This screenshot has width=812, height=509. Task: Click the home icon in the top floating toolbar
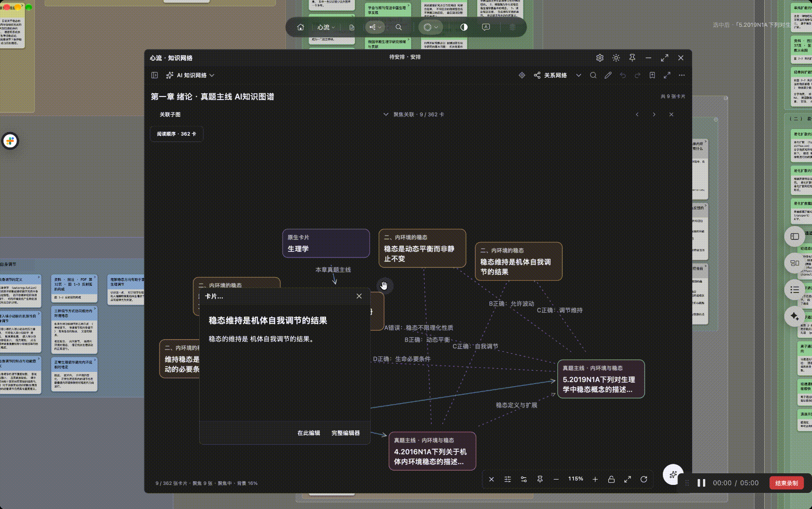pyautogui.click(x=301, y=27)
